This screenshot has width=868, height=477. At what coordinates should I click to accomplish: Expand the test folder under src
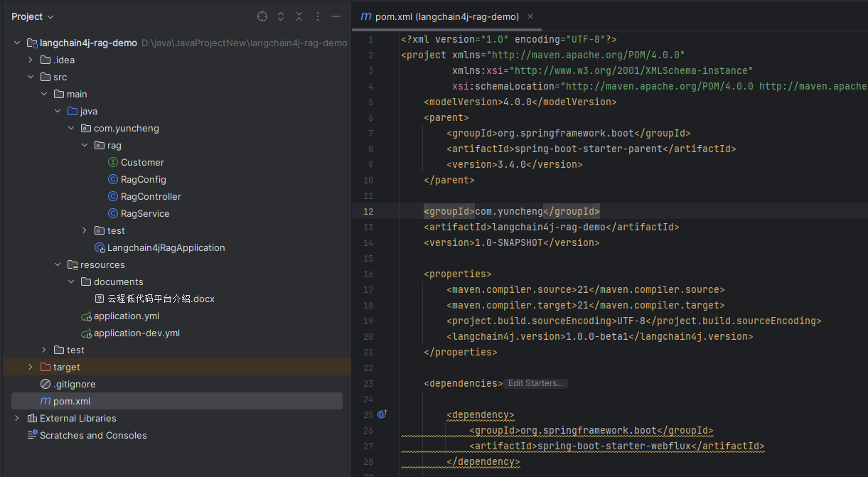tap(44, 350)
